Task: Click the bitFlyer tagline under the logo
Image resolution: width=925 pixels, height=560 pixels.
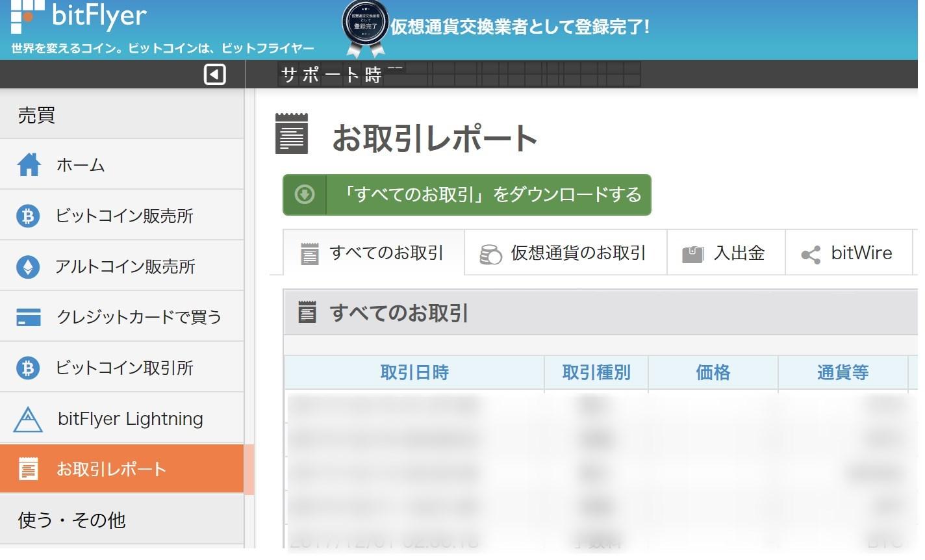Action: (x=162, y=49)
